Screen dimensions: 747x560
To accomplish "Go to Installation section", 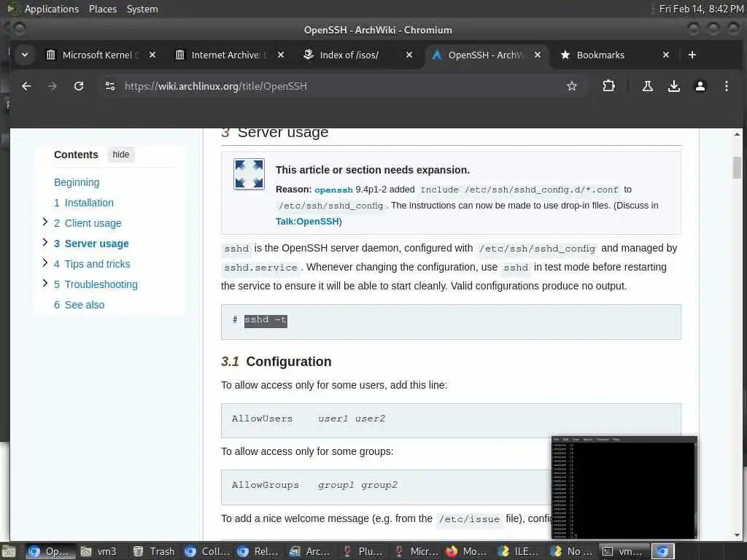I will coord(84,203).
